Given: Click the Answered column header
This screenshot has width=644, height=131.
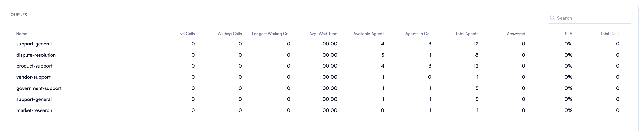Looking at the screenshot, I should (x=516, y=34).
